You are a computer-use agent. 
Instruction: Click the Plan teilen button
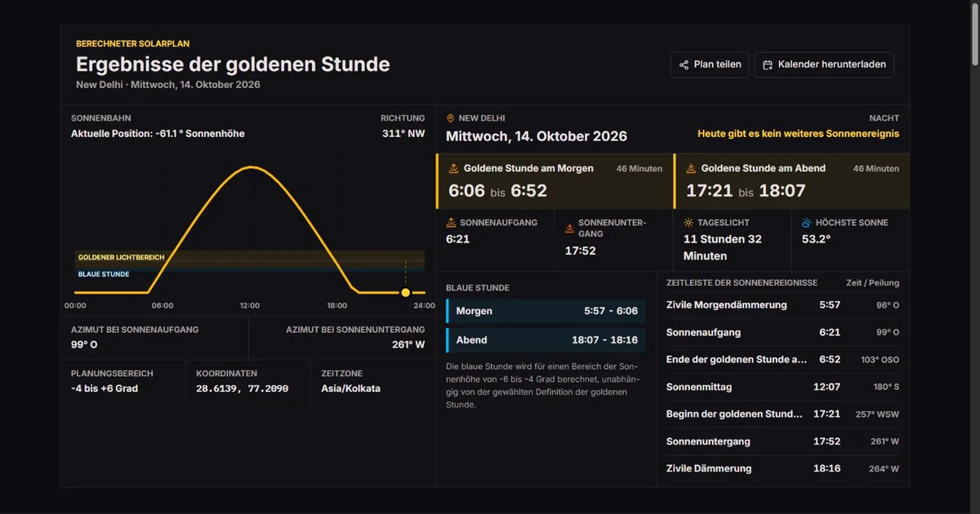(710, 64)
